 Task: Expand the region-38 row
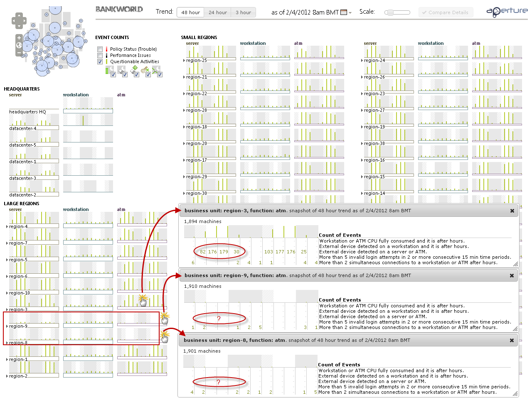pos(362,144)
